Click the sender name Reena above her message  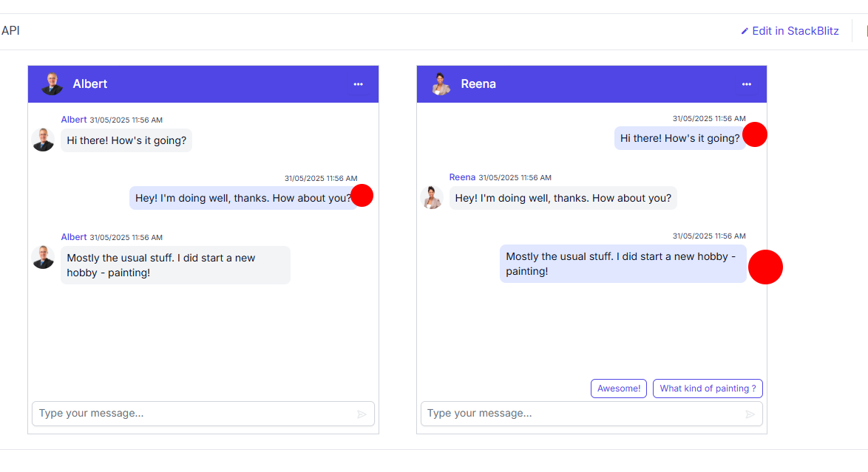[462, 177]
